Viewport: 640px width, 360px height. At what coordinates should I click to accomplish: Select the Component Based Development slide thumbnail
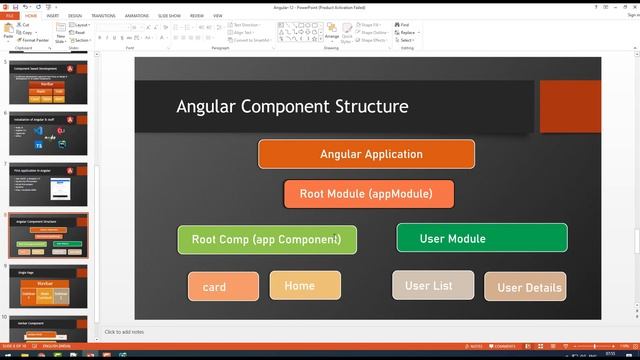(x=48, y=82)
